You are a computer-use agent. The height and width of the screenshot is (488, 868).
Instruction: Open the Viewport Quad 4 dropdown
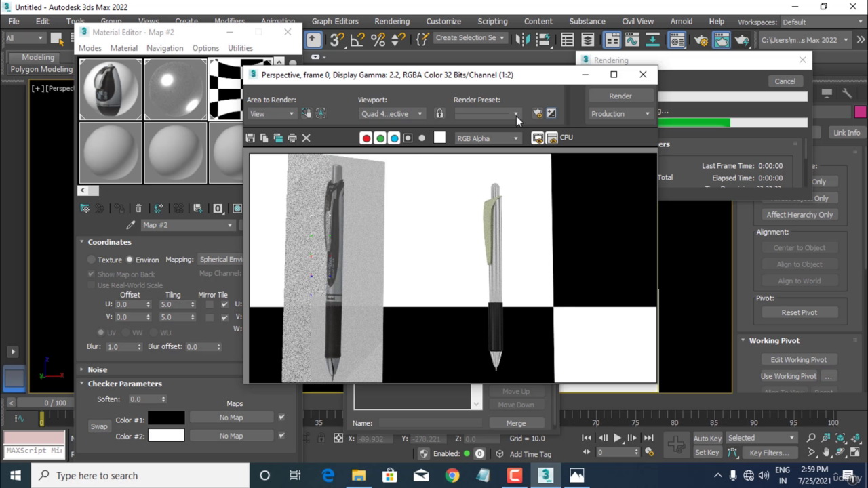tap(391, 114)
